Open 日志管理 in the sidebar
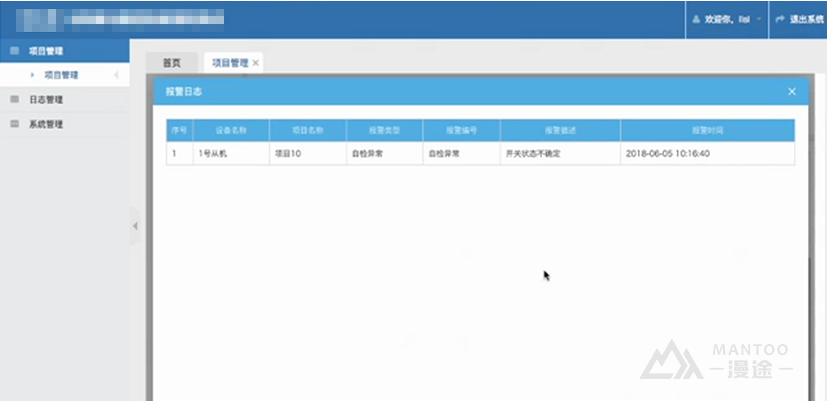This screenshot has width=827, height=402. coord(46,100)
